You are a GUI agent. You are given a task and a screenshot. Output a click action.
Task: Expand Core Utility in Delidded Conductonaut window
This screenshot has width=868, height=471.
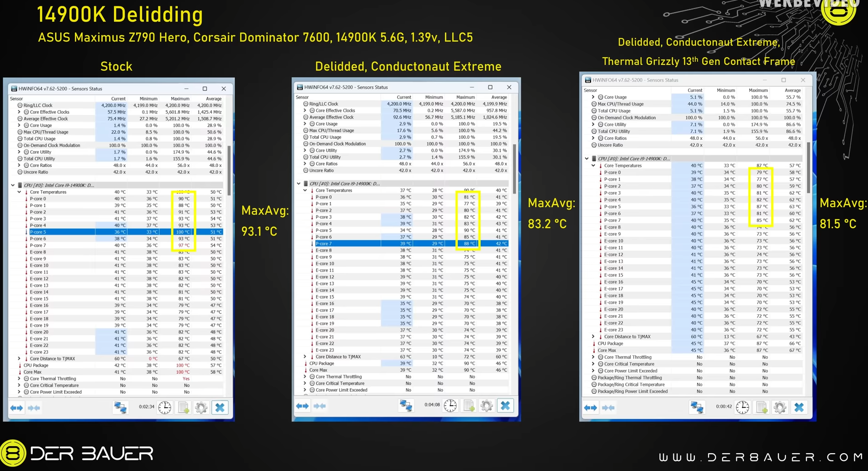pos(305,150)
